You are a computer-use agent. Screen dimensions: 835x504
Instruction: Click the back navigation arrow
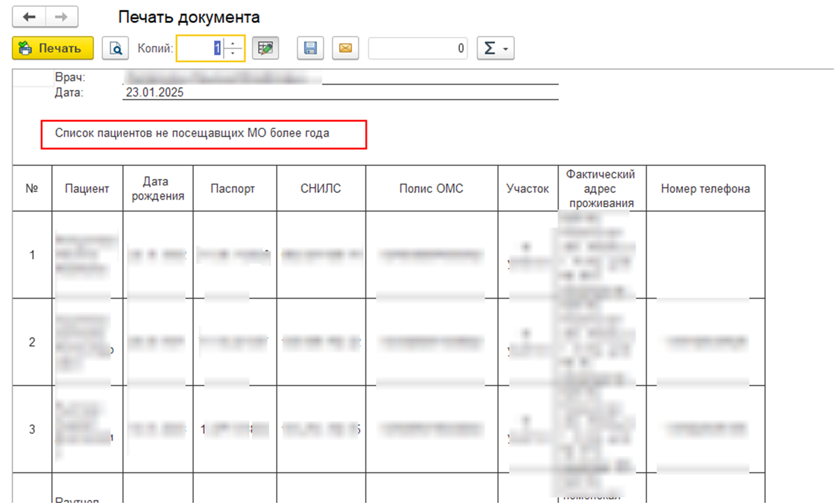coord(29,17)
